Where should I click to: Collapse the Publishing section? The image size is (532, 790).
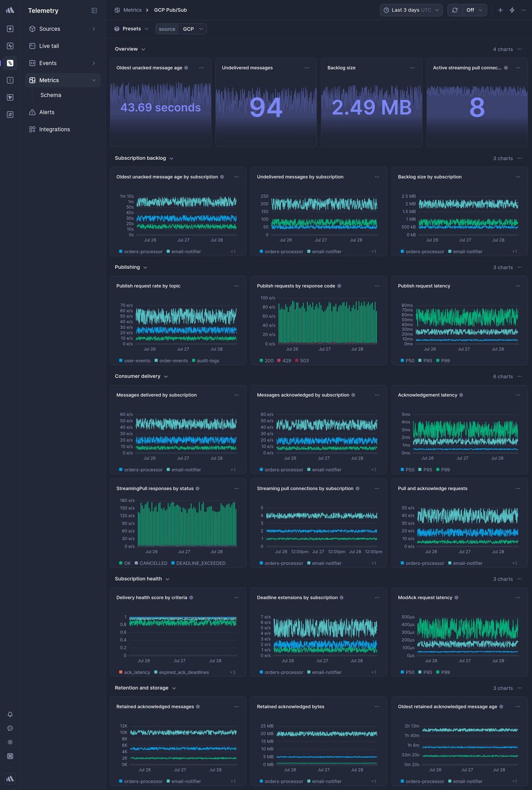click(x=131, y=267)
